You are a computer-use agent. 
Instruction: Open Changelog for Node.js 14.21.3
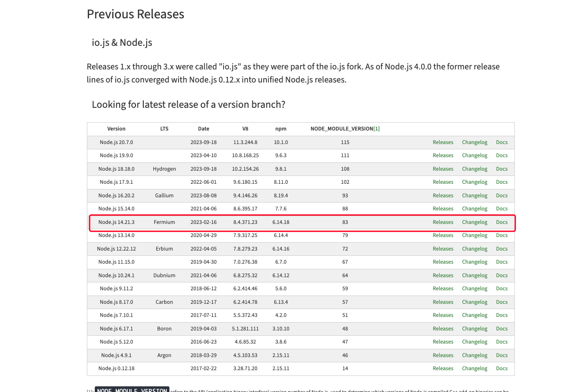coord(475,222)
